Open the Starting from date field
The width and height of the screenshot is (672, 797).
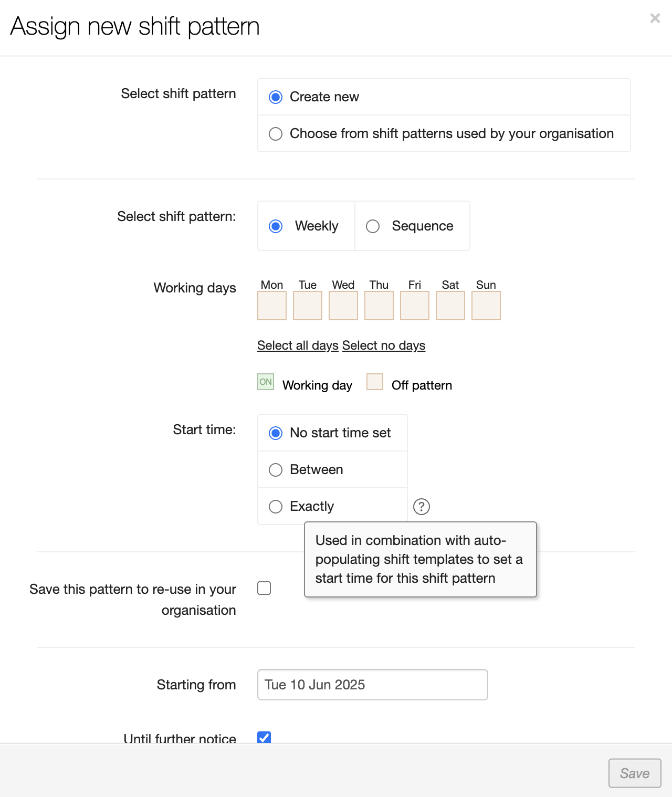click(372, 685)
